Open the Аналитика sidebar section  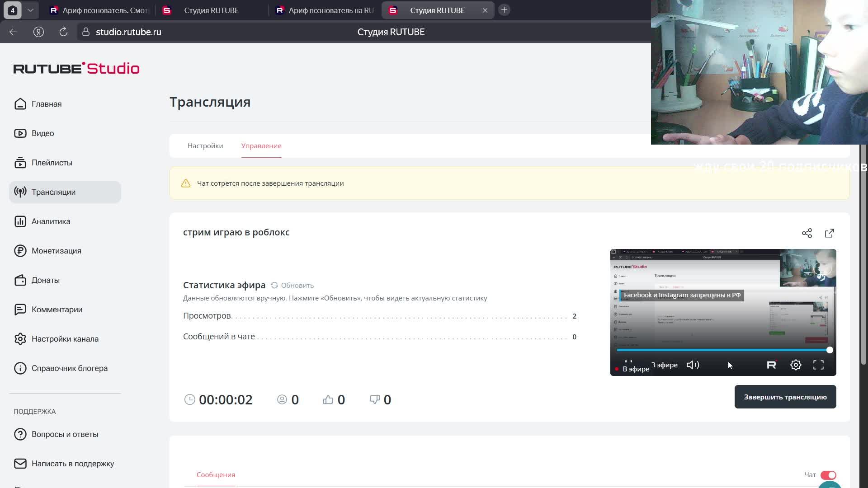[x=51, y=221]
